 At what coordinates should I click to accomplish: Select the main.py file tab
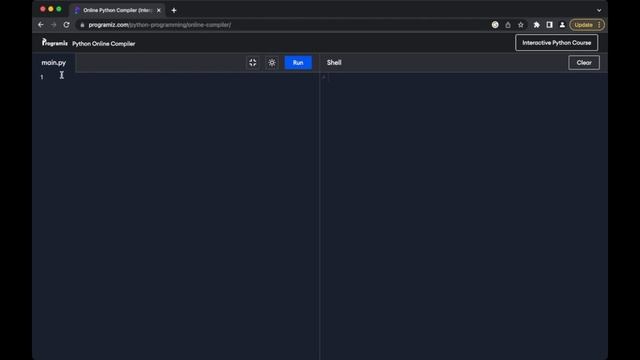[53, 62]
